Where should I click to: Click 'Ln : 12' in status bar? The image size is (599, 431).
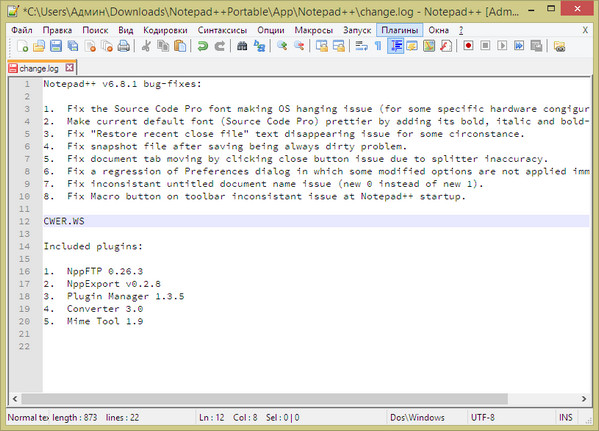tap(212, 418)
